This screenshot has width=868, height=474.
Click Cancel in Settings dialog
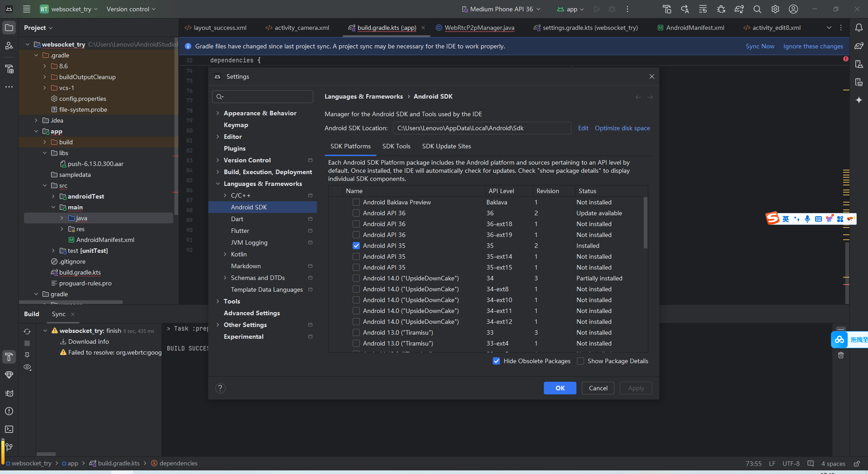pyautogui.click(x=598, y=388)
